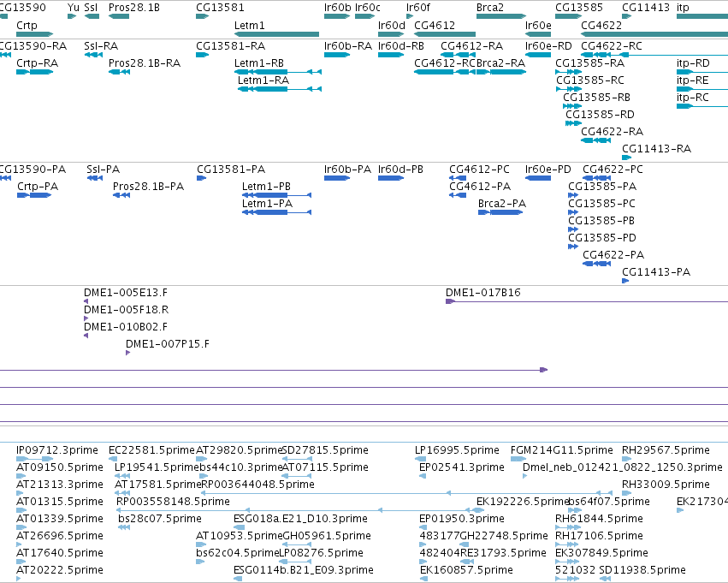Click the 'DME1-005E13.F' clone label
Screen dimensions: 728x583
[x=126, y=293]
